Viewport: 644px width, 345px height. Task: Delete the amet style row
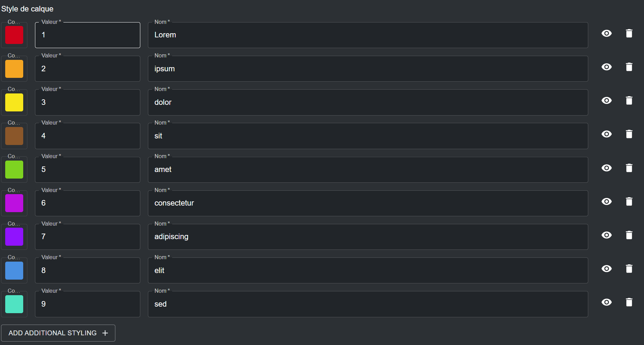coord(629,168)
